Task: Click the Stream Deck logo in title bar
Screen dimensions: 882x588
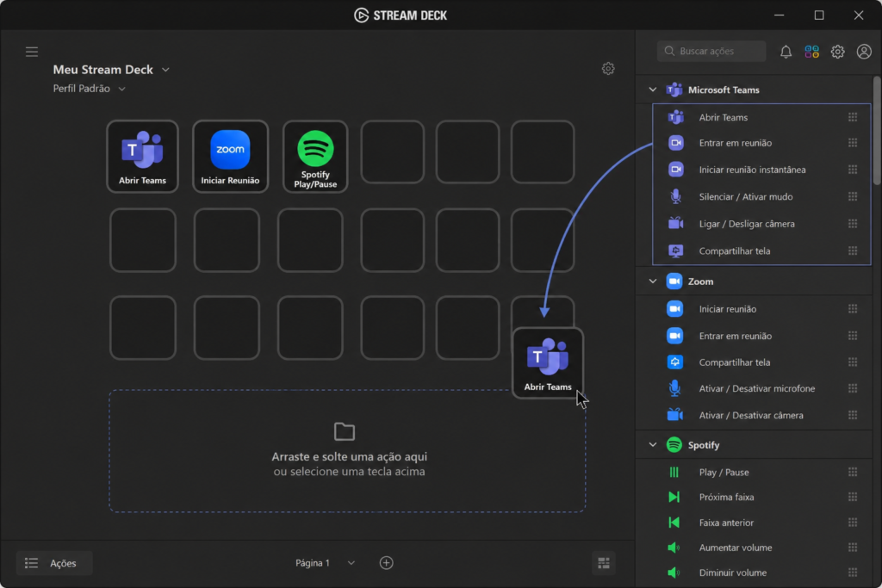Action: click(361, 15)
